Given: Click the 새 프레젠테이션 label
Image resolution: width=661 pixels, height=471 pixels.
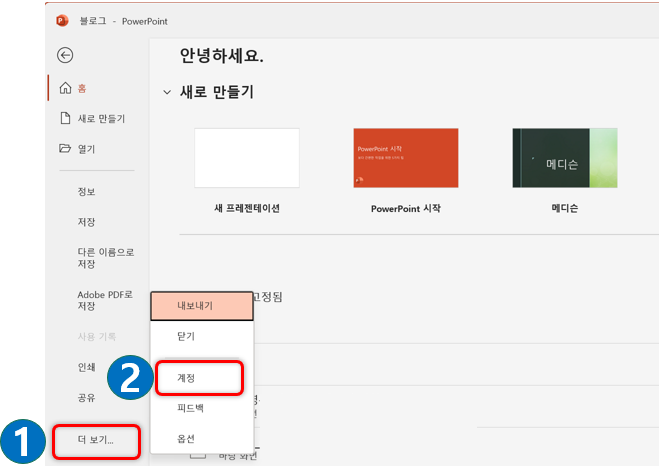Looking at the screenshot, I should tap(247, 208).
